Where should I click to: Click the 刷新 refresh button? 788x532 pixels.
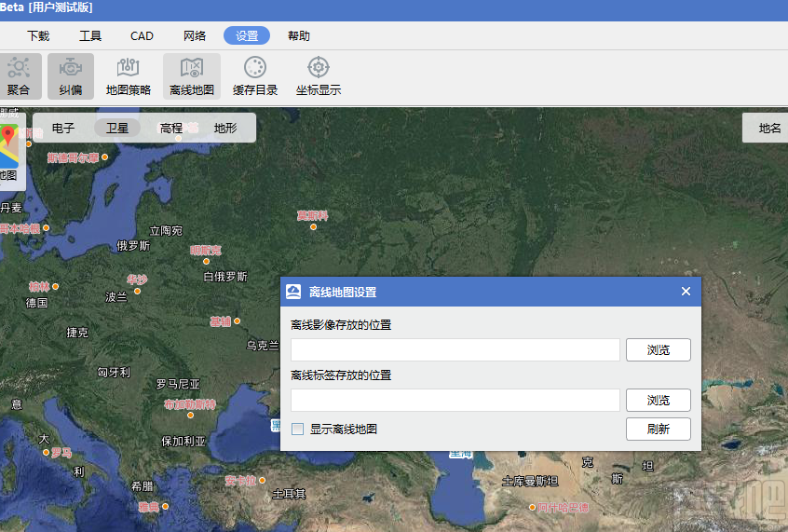point(658,429)
